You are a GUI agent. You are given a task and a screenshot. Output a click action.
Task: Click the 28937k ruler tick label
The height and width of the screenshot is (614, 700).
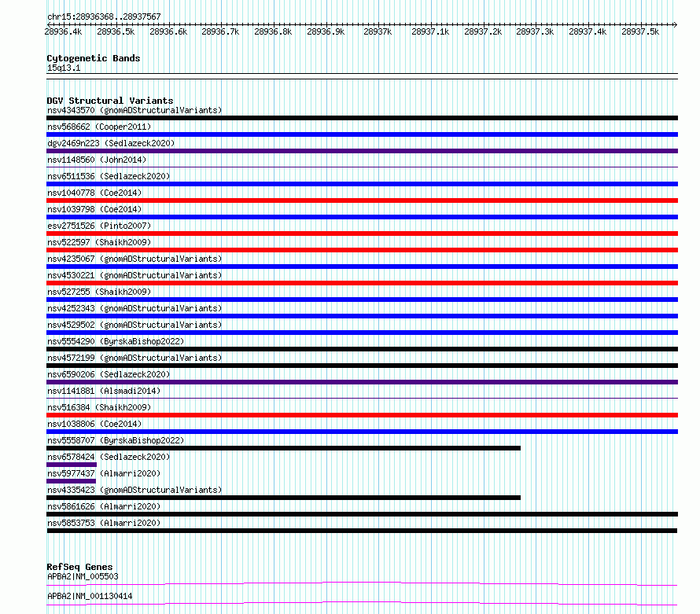pyautogui.click(x=378, y=31)
